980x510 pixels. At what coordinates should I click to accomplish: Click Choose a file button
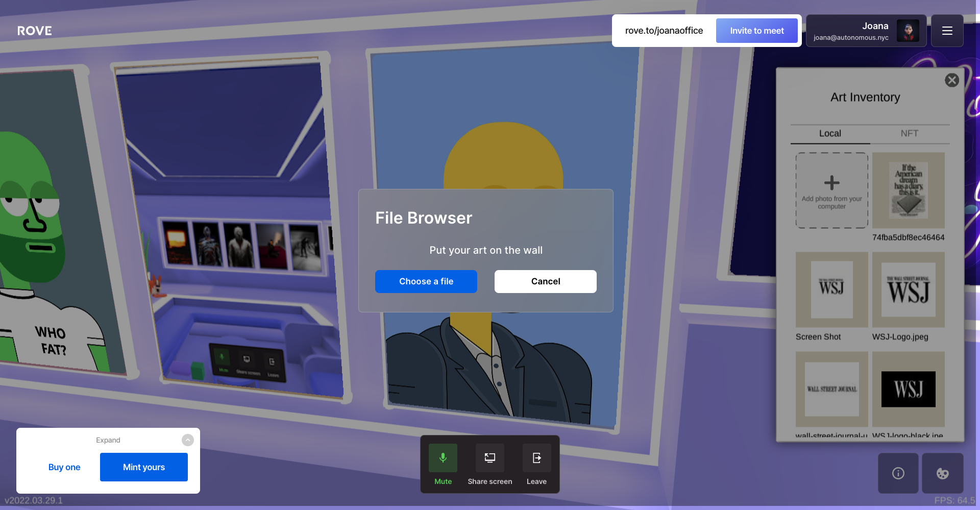(x=426, y=281)
